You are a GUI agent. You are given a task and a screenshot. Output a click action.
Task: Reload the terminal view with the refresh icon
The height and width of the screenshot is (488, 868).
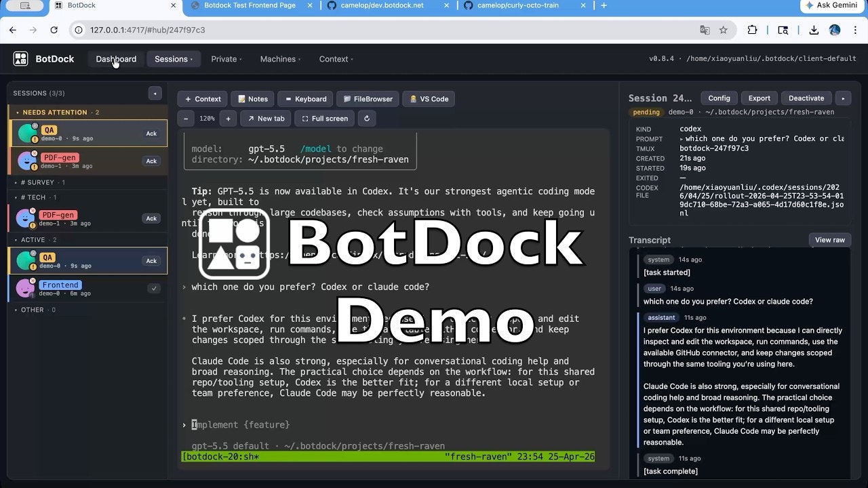tap(367, 119)
